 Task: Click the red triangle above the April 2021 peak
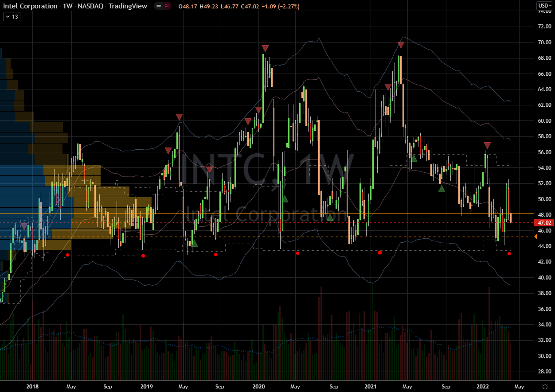[401, 45]
